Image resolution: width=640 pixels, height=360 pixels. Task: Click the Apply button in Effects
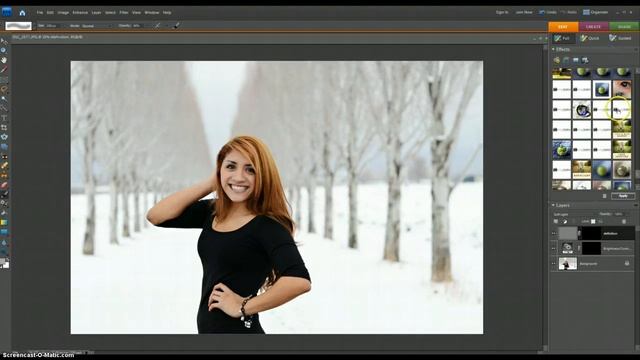tap(623, 196)
